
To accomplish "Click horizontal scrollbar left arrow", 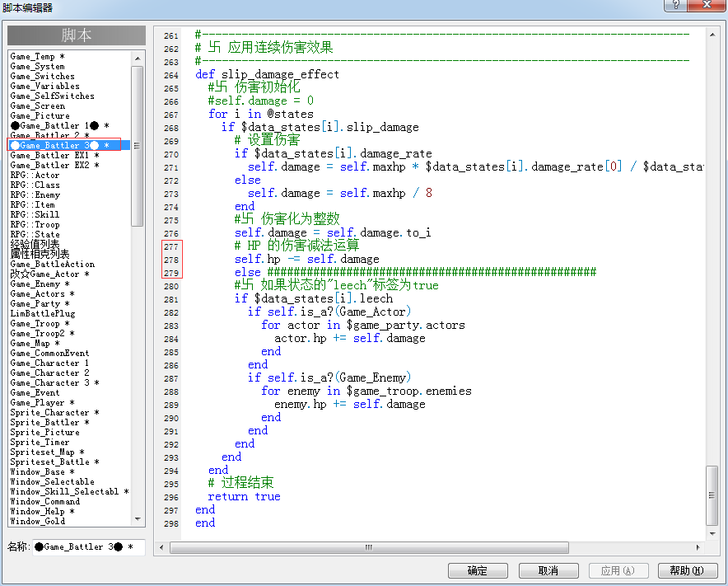I will (161, 547).
